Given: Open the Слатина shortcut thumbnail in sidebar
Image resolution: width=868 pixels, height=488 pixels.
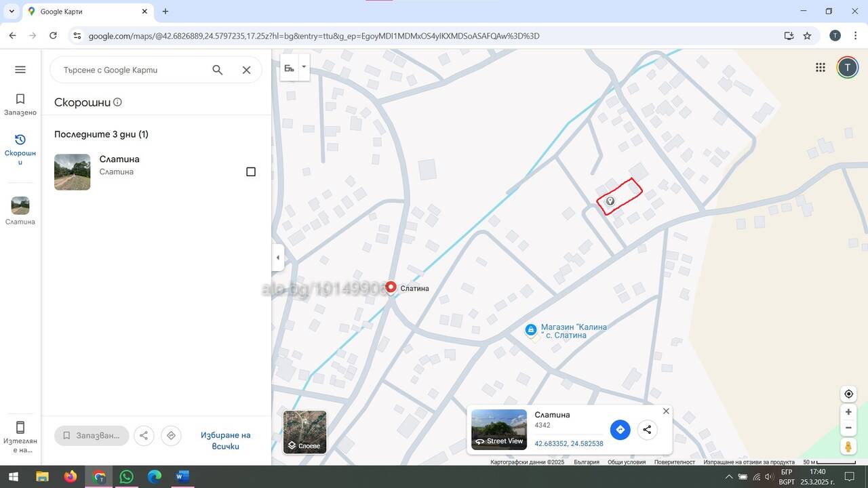Looking at the screenshot, I should tap(20, 211).
